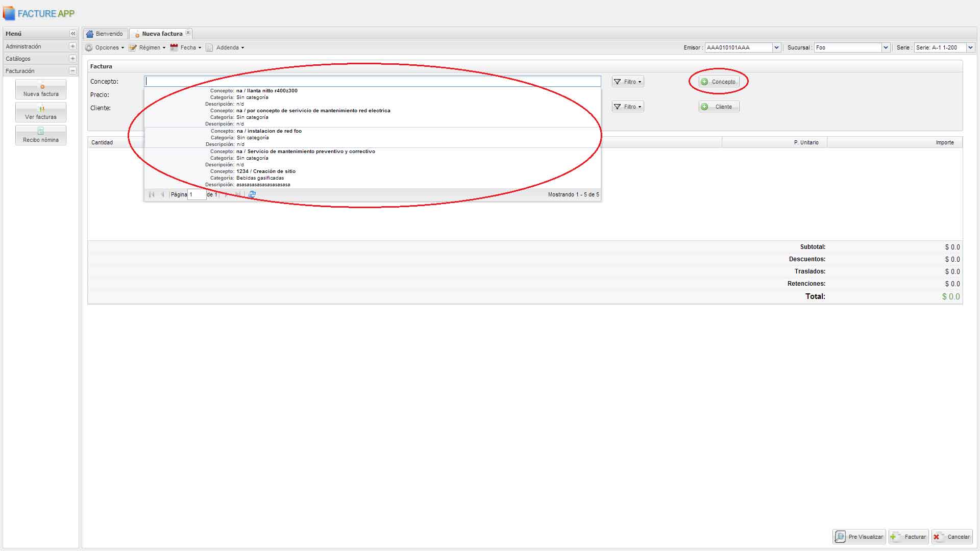
Task: Open the Sucursal dropdown
Action: pos(886,47)
